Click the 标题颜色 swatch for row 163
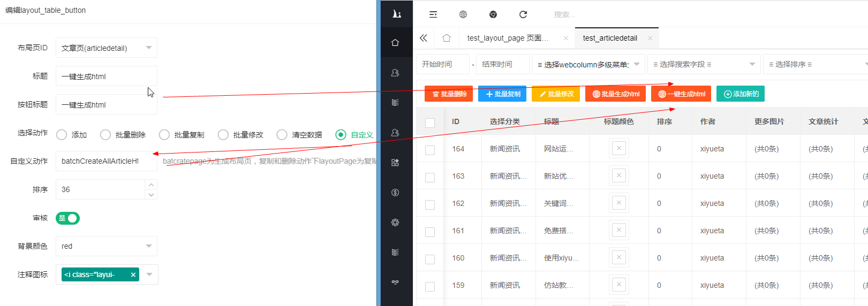The image size is (868, 306). pos(618,175)
